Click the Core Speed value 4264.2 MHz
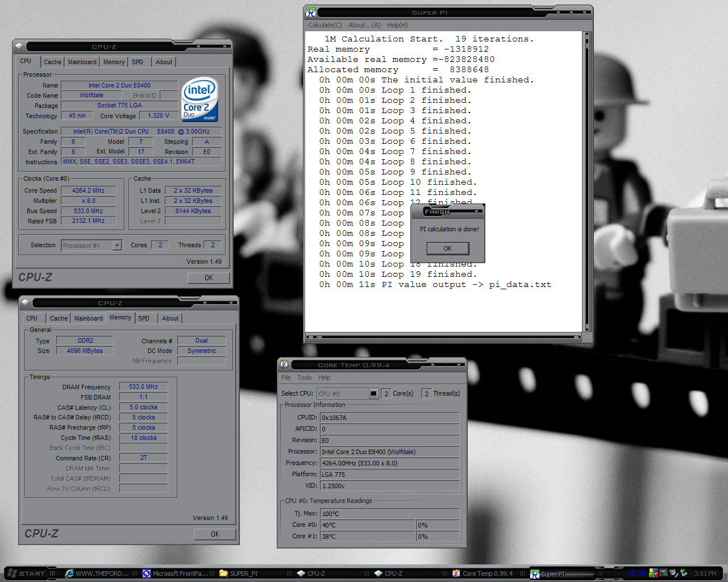 pyautogui.click(x=89, y=191)
